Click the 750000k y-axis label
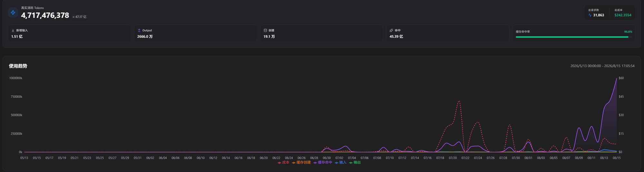Viewport: 644px width, 172px height. [16, 97]
